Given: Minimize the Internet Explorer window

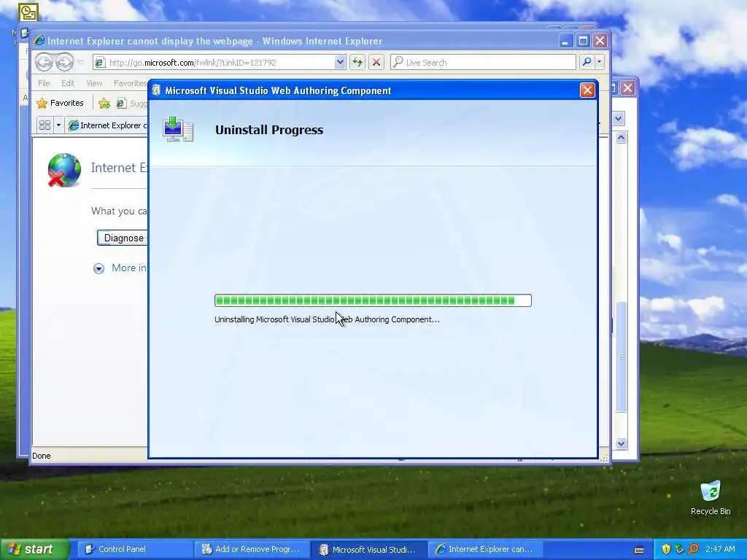Looking at the screenshot, I should 565,41.
